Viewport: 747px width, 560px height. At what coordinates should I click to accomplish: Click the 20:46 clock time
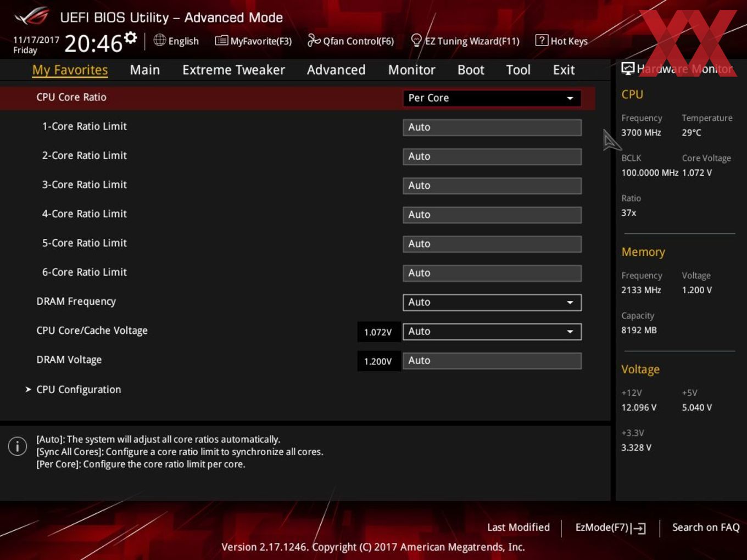click(x=93, y=43)
